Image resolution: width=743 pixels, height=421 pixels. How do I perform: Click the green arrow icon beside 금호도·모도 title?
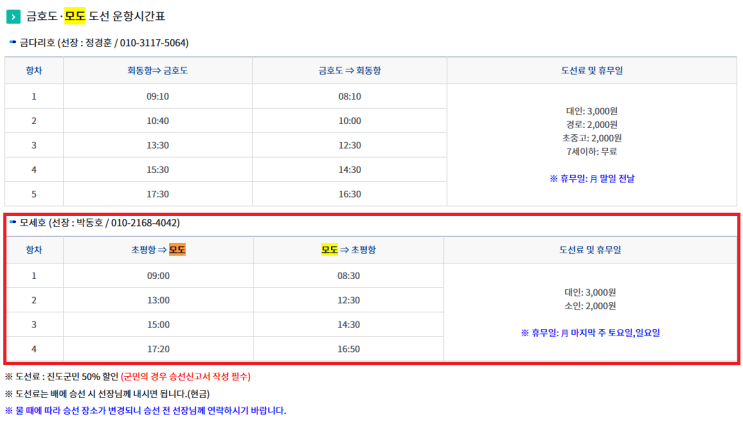point(13,17)
